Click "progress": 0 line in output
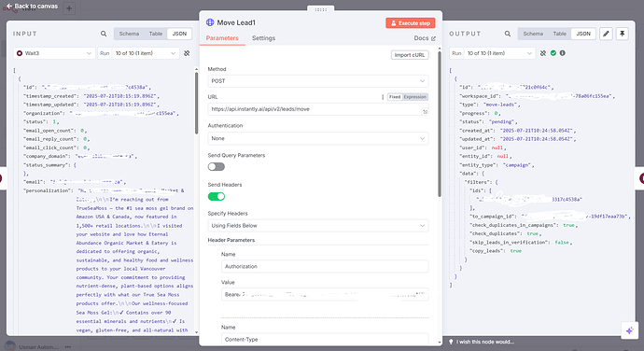This screenshot has width=644, height=351. tap(480, 114)
